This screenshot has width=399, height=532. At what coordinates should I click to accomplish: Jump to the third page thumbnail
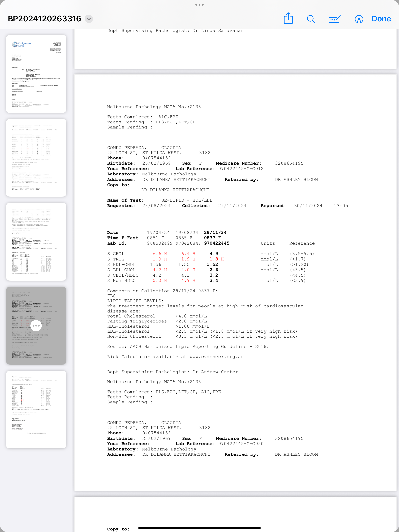[x=36, y=242]
